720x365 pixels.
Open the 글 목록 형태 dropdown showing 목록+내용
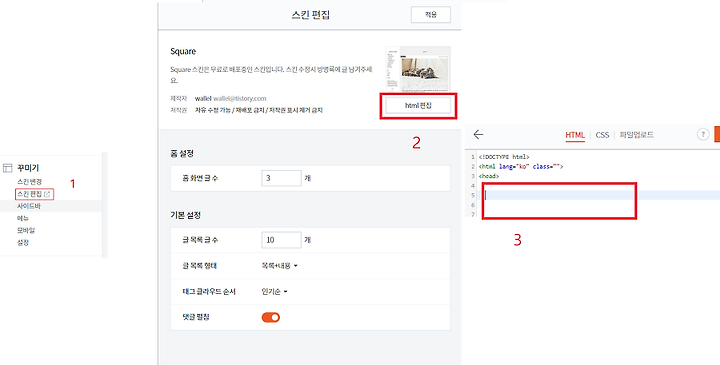(x=279, y=266)
